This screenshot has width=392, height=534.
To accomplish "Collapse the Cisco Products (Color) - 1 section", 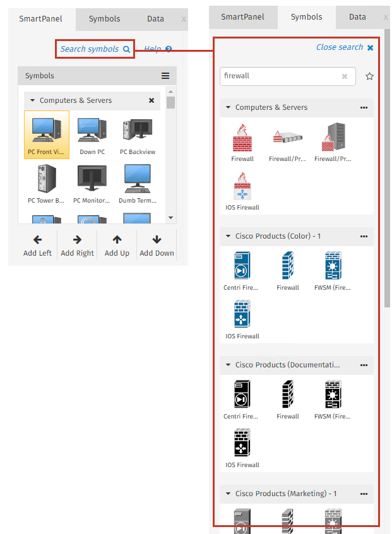I will pos(228,236).
